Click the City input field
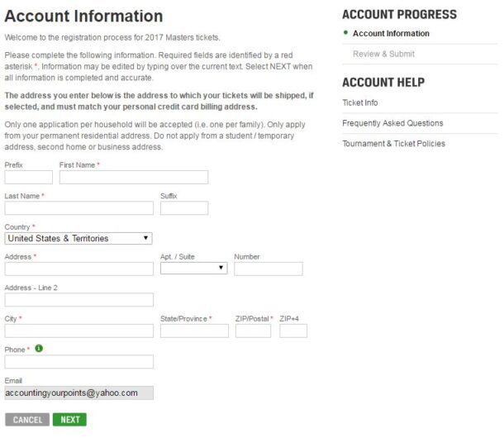This screenshot has height=438, width=504. pos(78,331)
